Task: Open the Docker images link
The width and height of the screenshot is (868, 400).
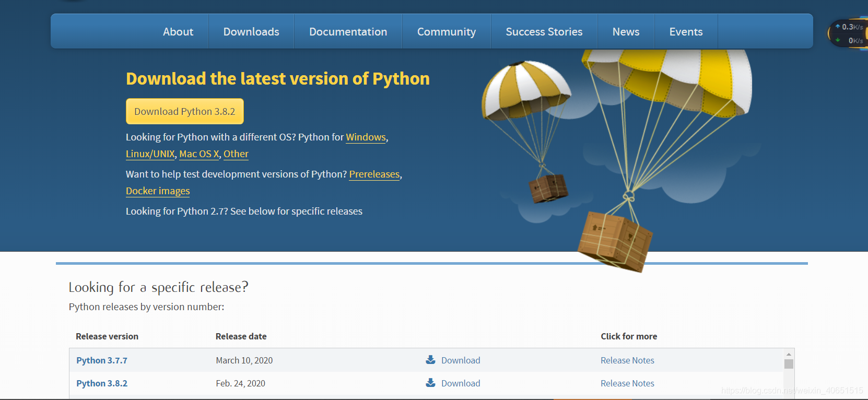Action: (158, 191)
